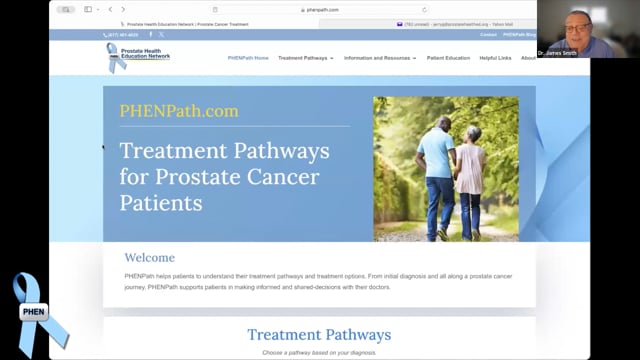
Task: Click the Safari sidebar toggle icon
Action: [x=88, y=9]
